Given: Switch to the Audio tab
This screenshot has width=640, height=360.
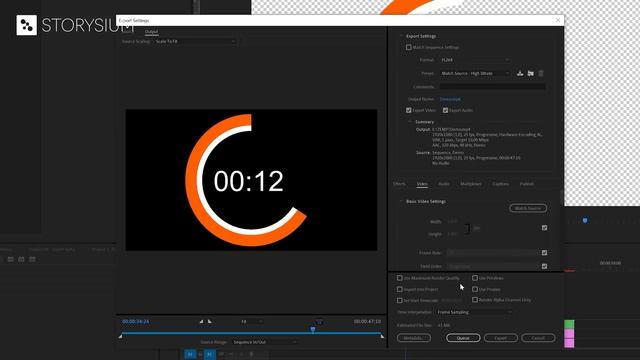Looking at the screenshot, I should pos(444,184).
